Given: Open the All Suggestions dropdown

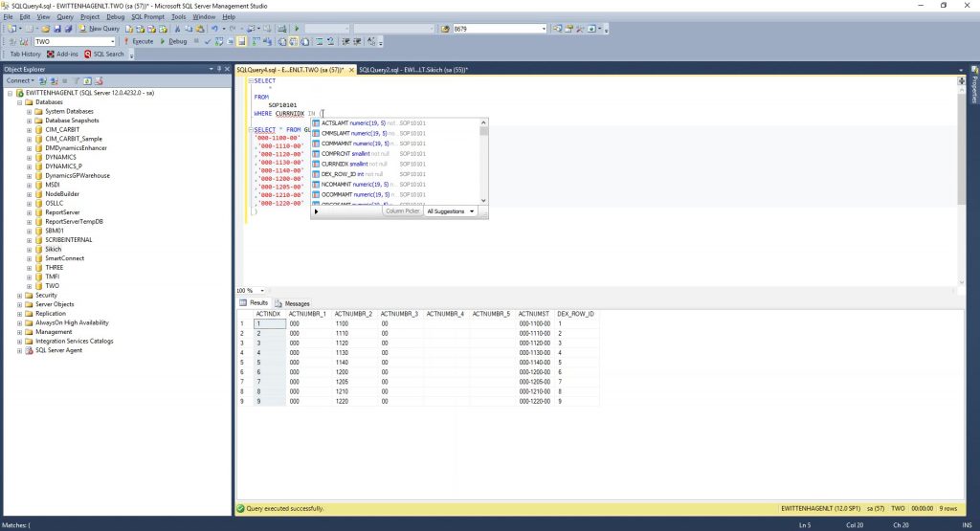Looking at the screenshot, I should coord(451,210).
